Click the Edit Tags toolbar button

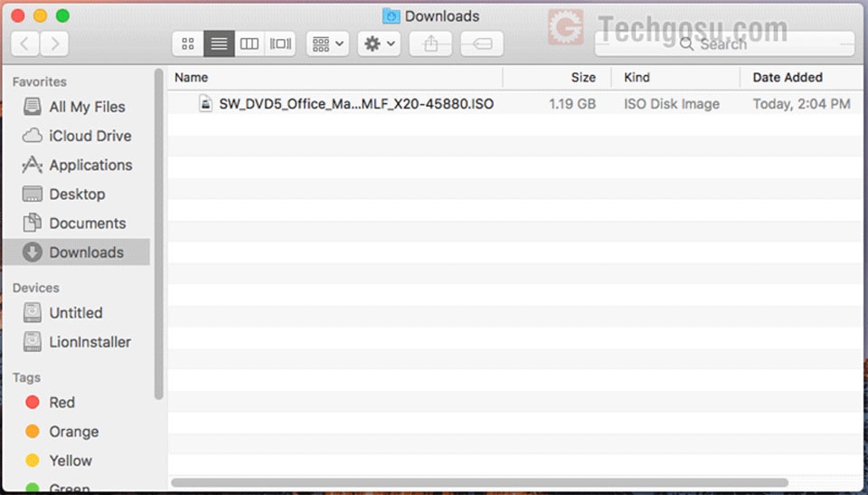pyautogui.click(x=482, y=43)
